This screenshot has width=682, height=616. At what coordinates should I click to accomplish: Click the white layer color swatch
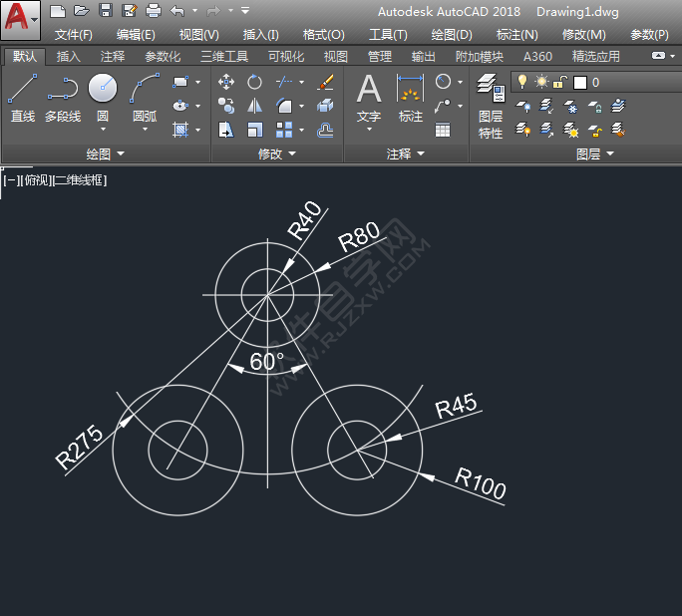(579, 82)
